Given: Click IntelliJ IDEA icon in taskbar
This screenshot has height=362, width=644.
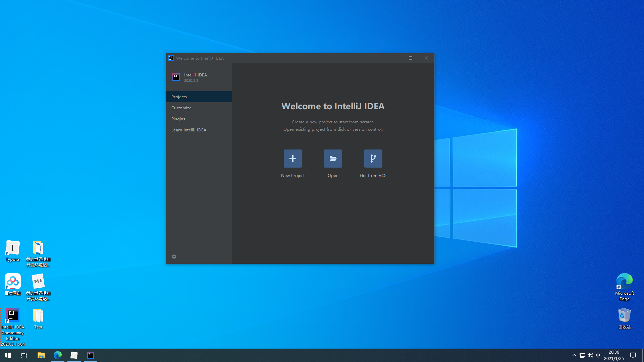Looking at the screenshot, I should point(90,355).
